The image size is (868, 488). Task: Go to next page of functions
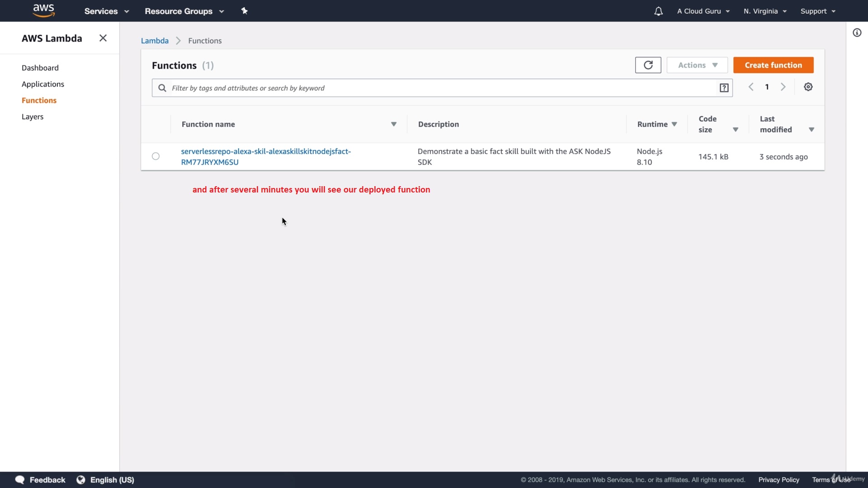pyautogui.click(x=783, y=87)
